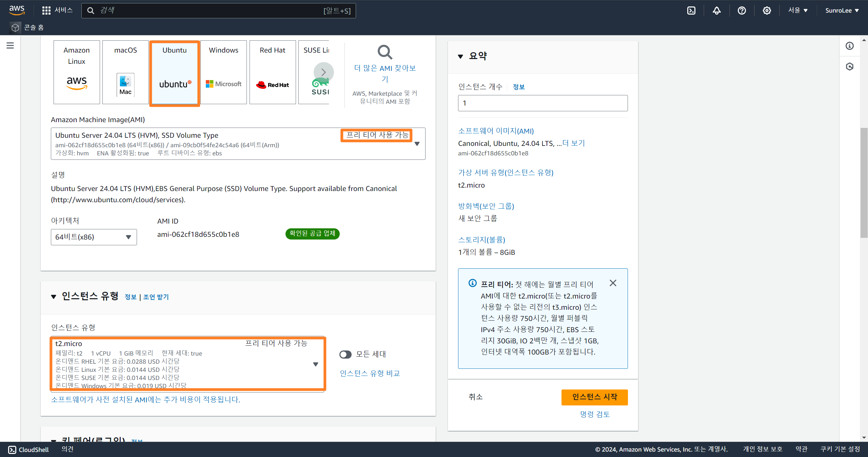Viewport: 868px width, 457px height.
Task: Click the 인스턴스 개수 input field
Action: coord(542,103)
